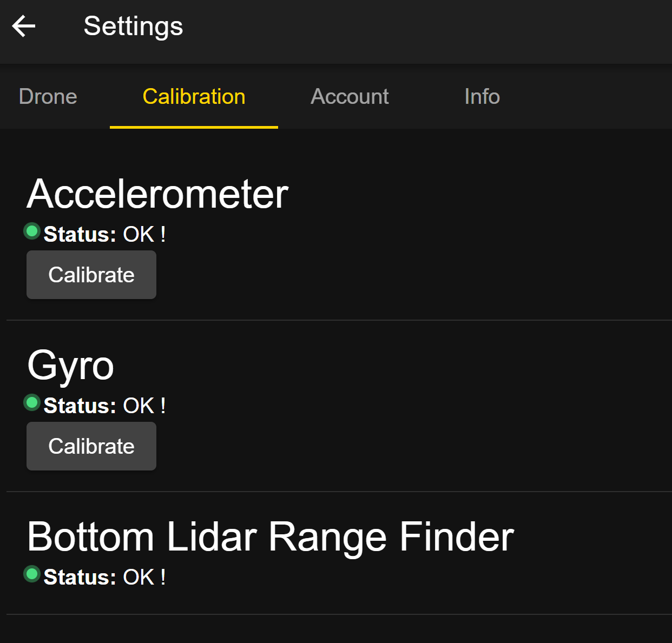Click the divider below the Lidar section

(x=339, y=614)
